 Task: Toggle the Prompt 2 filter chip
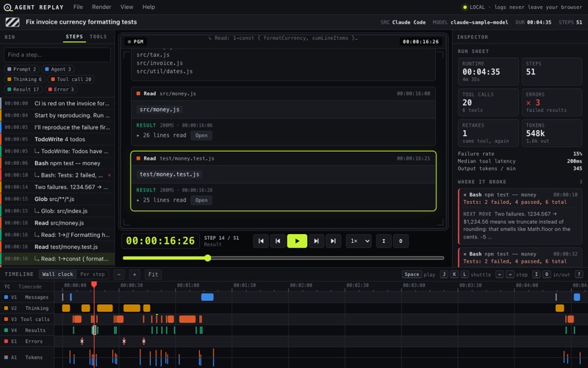[x=22, y=69]
